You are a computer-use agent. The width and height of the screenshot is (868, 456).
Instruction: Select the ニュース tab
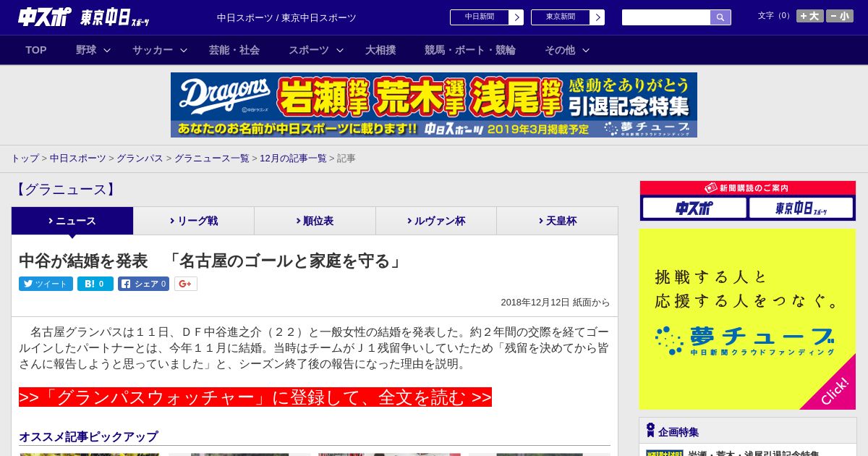(x=72, y=221)
